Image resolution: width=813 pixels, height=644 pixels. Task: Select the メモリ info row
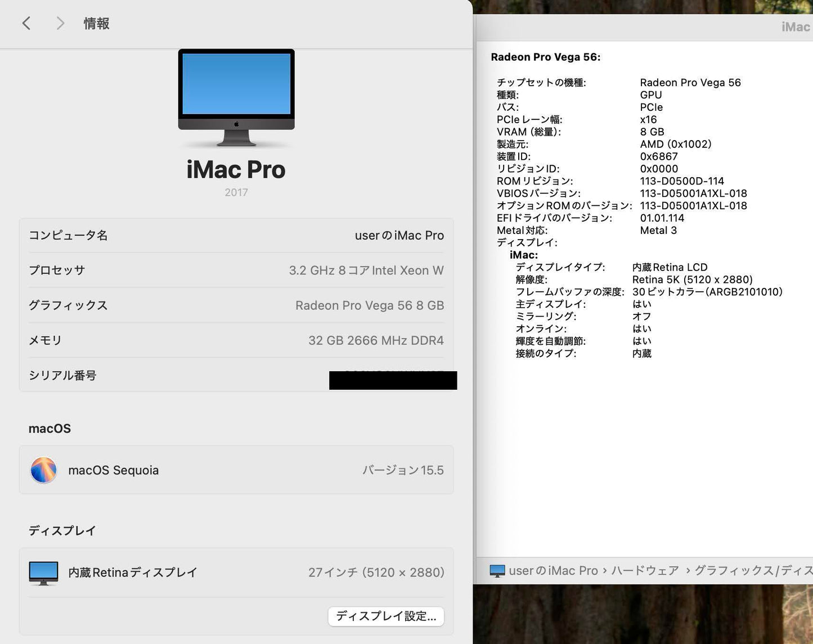point(236,340)
